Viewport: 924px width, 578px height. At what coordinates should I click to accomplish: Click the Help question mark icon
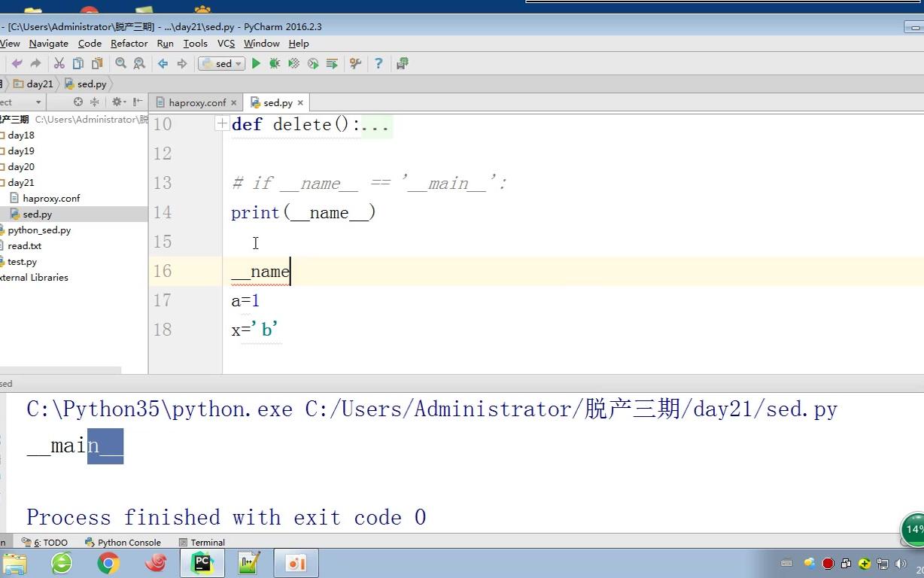pos(378,63)
